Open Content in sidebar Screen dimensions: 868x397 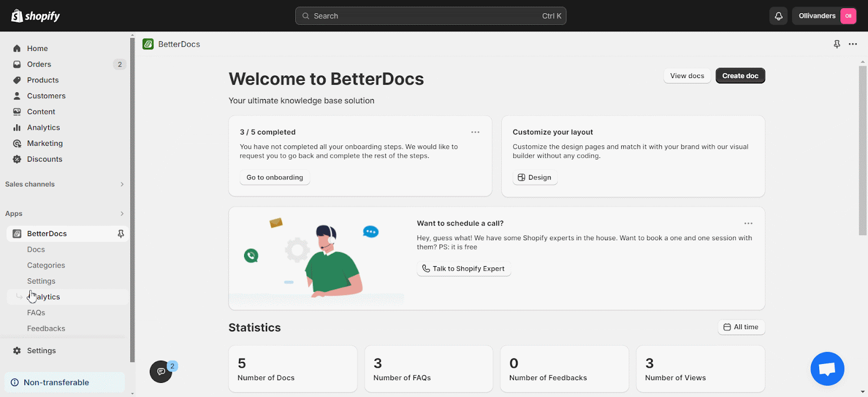pyautogui.click(x=41, y=112)
